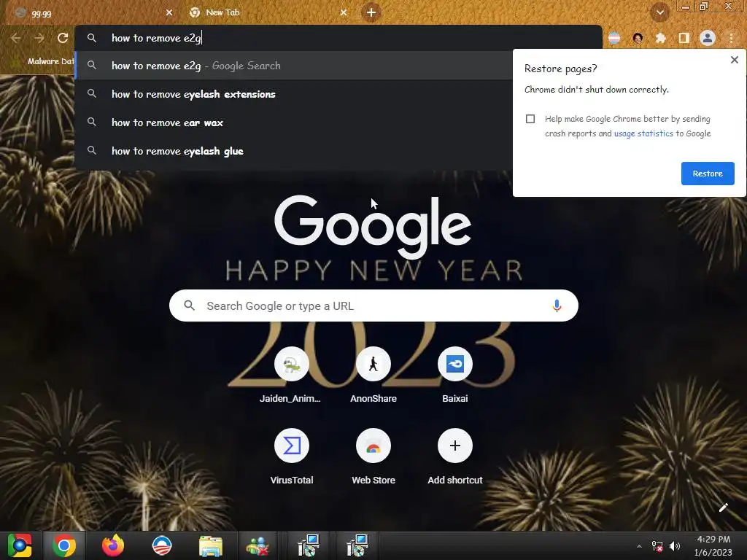Click the browser back arrow
The height and width of the screenshot is (560, 747).
coord(15,38)
